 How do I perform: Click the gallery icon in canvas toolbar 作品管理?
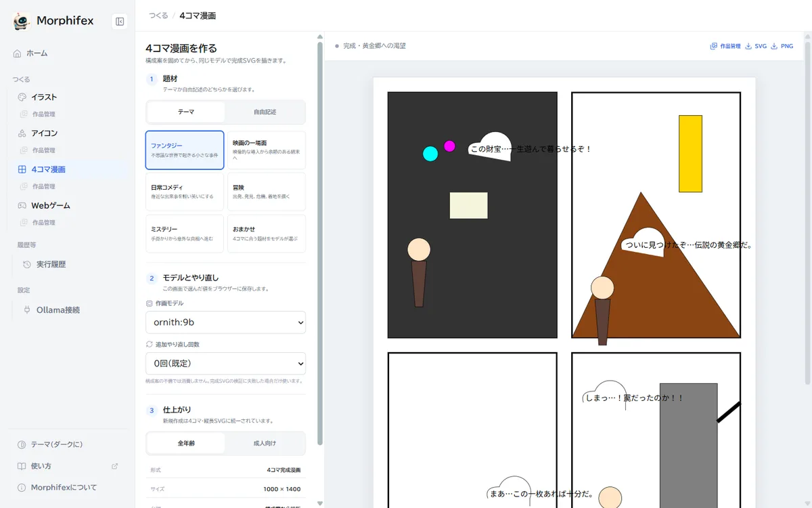point(713,46)
